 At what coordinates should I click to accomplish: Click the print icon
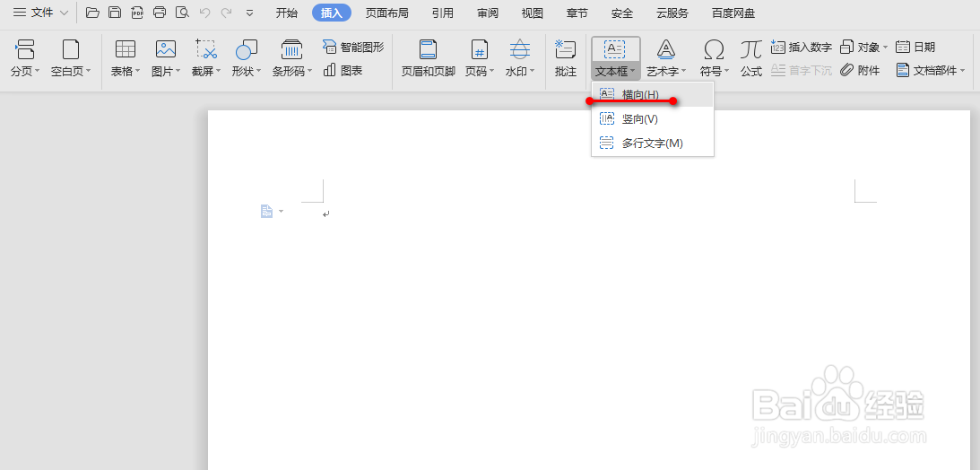[x=160, y=13]
